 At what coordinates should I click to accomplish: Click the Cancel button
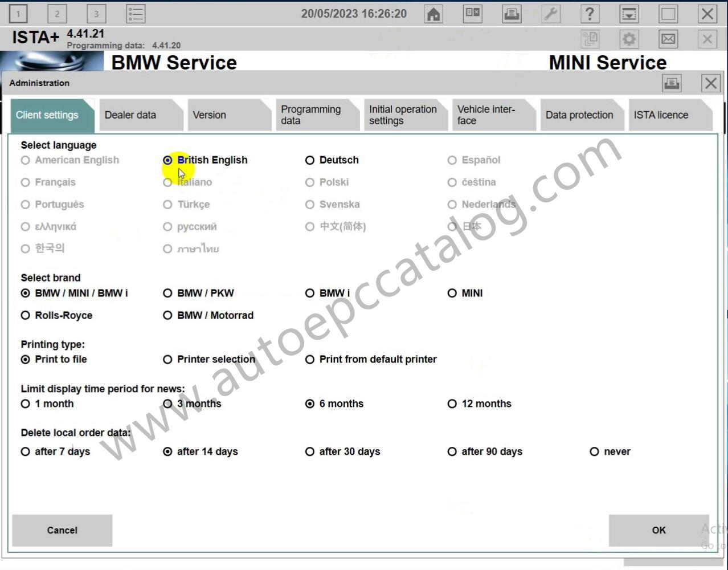62,531
